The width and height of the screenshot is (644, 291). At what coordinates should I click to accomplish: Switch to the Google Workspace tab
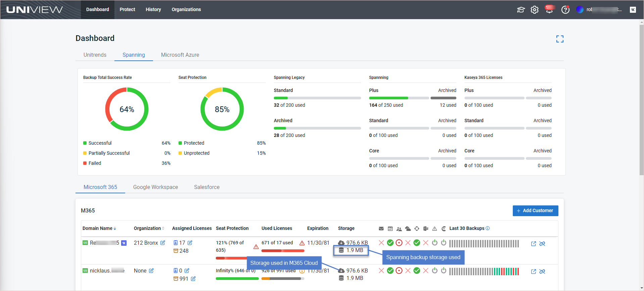point(155,187)
